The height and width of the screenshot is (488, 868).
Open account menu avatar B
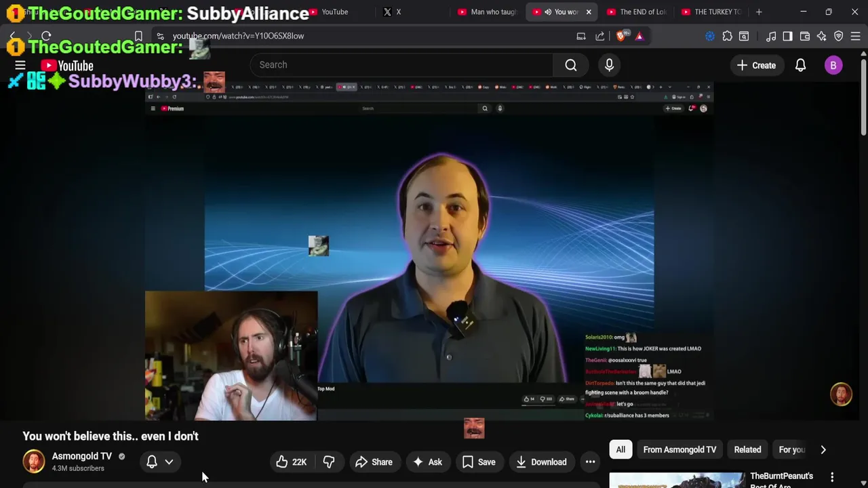click(x=833, y=65)
